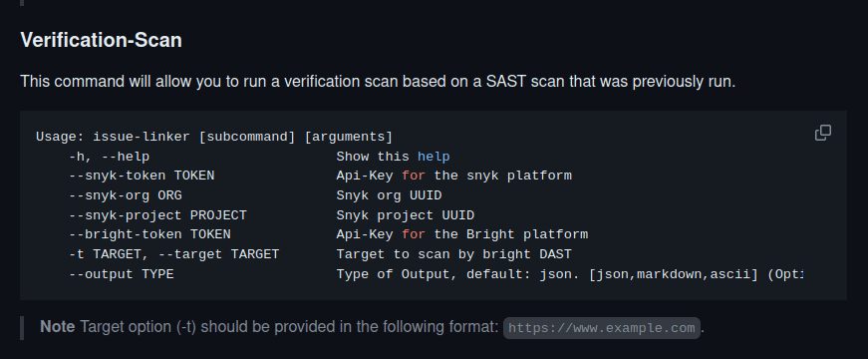This screenshot has width=868, height=359.
Task: Click the red 'for' in snyk platform line
Action: 414,176
